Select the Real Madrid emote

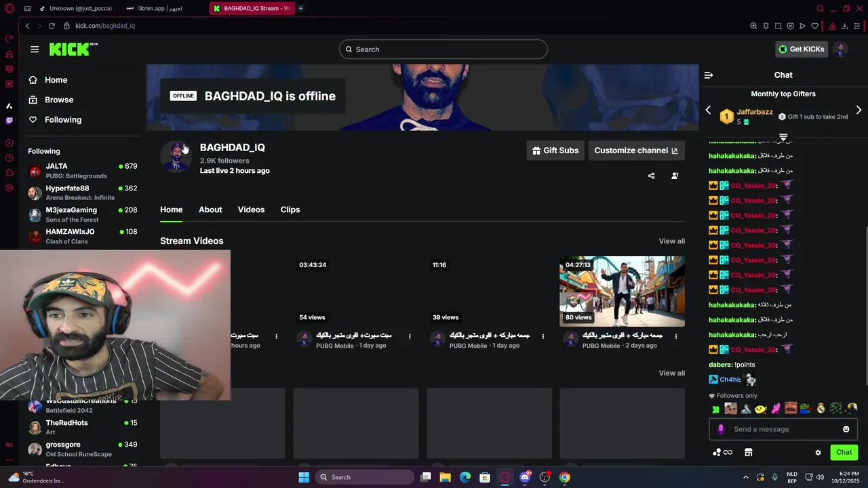tap(821, 408)
